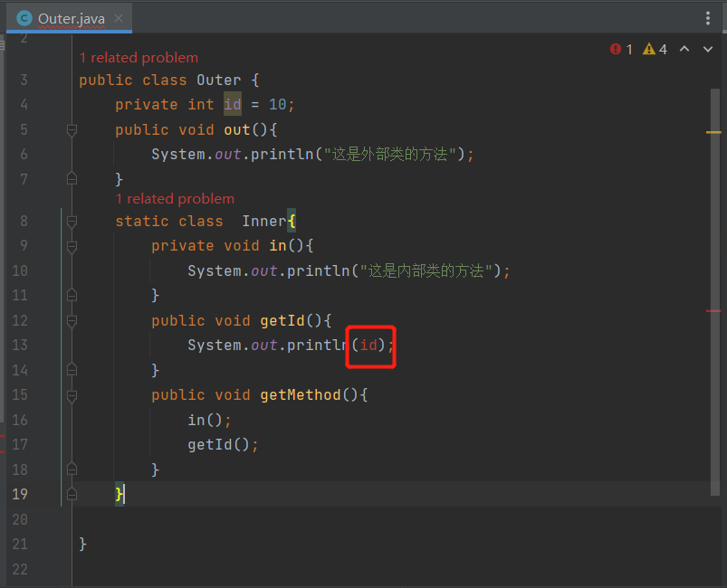Click the 'getId();' call on line 17
The image size is (727, 588).
(x=223, y=445)
